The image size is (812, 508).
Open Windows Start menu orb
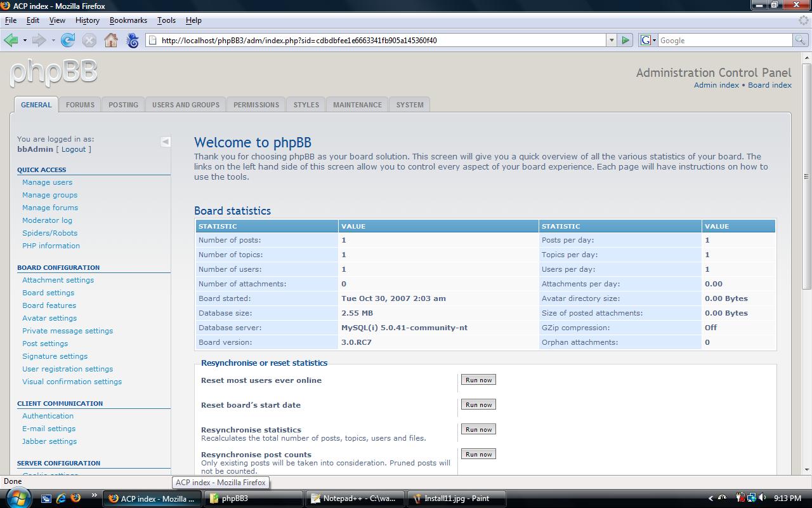[16, 498]
